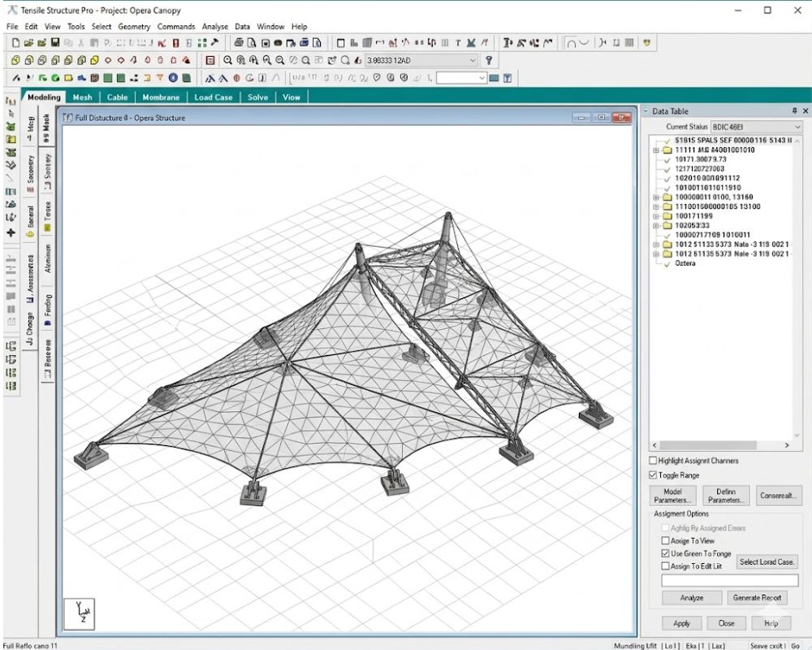Expand the 100171199 tree folder

pos(656,216)
